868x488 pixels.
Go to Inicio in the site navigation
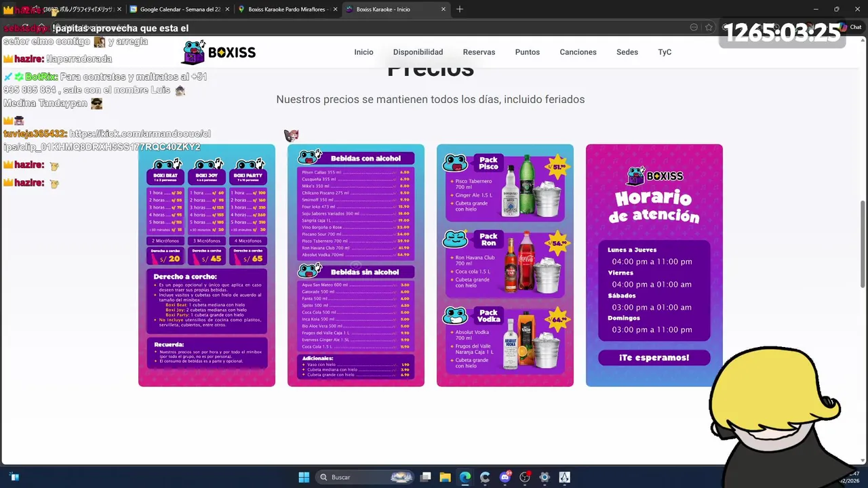click(363, 52)
